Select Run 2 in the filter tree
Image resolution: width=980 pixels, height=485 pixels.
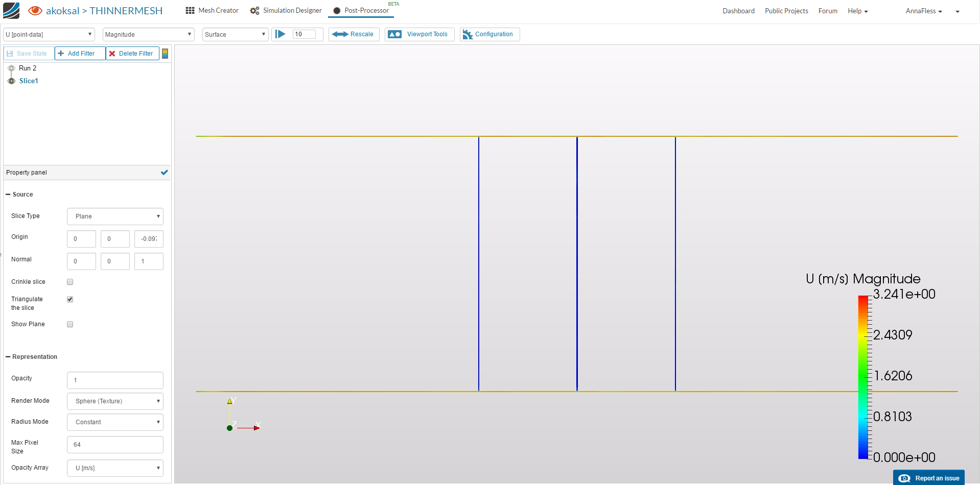[28, 68]
